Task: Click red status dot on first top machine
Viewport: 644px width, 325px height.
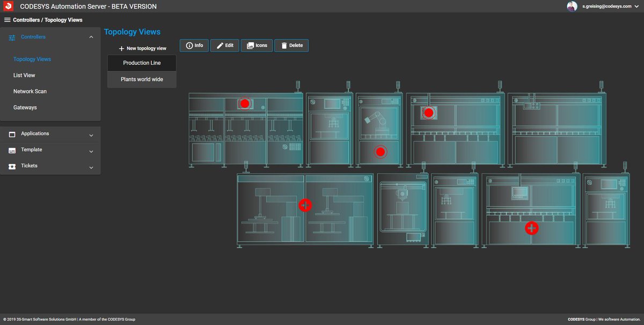Action: [x=245, y=104]
